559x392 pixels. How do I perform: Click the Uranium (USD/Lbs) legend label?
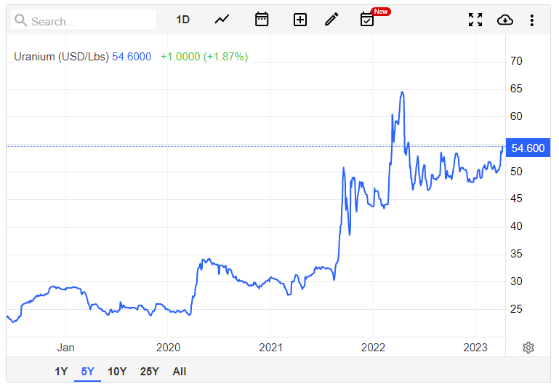pyautogui.click(x=61, y=57)
